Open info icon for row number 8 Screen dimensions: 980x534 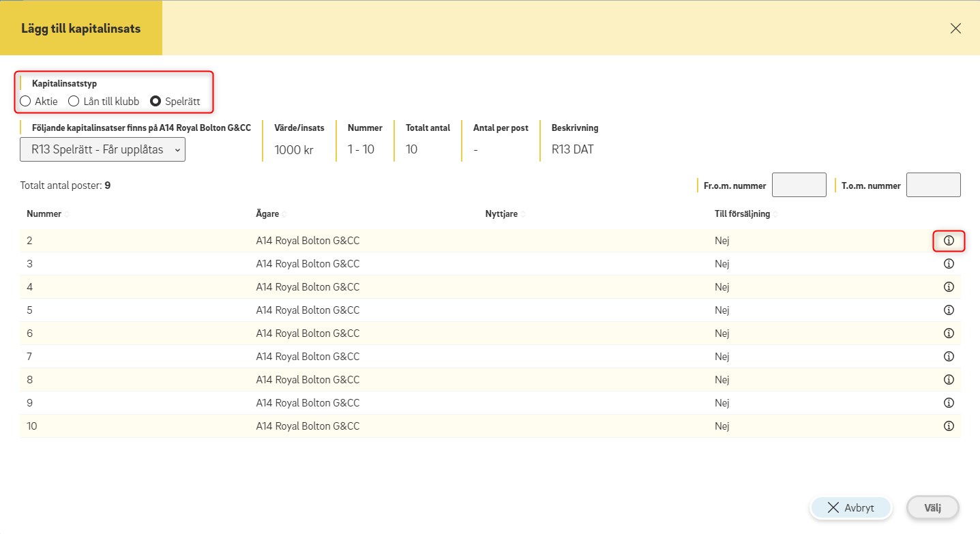click(x=948, y=380)
